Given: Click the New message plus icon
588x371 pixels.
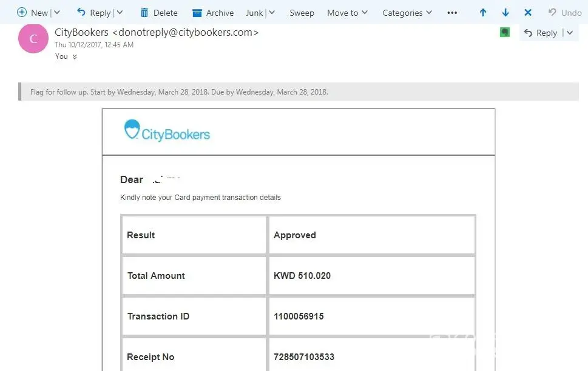Looking at the screenshot, I should [x=22, y=13].
